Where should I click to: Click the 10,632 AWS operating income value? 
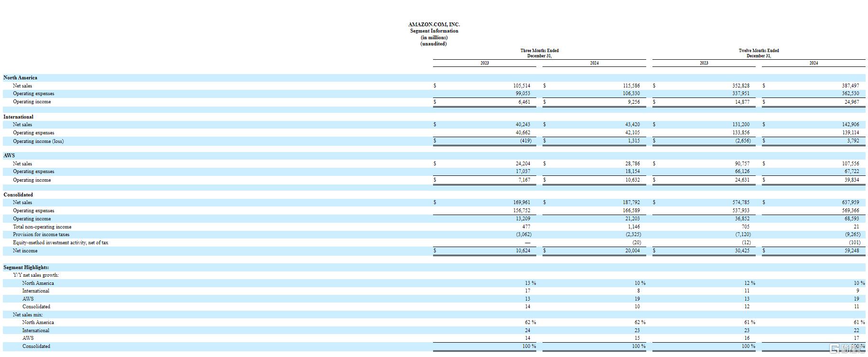coord(632,180)
